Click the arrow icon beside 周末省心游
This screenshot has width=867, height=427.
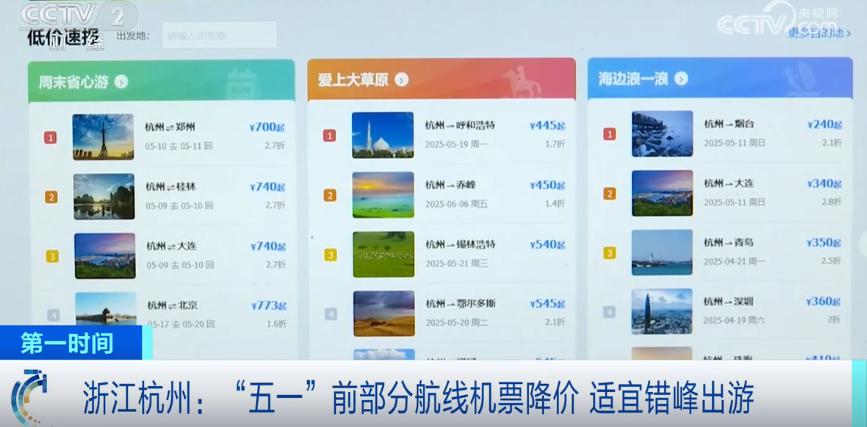point(121,81)
